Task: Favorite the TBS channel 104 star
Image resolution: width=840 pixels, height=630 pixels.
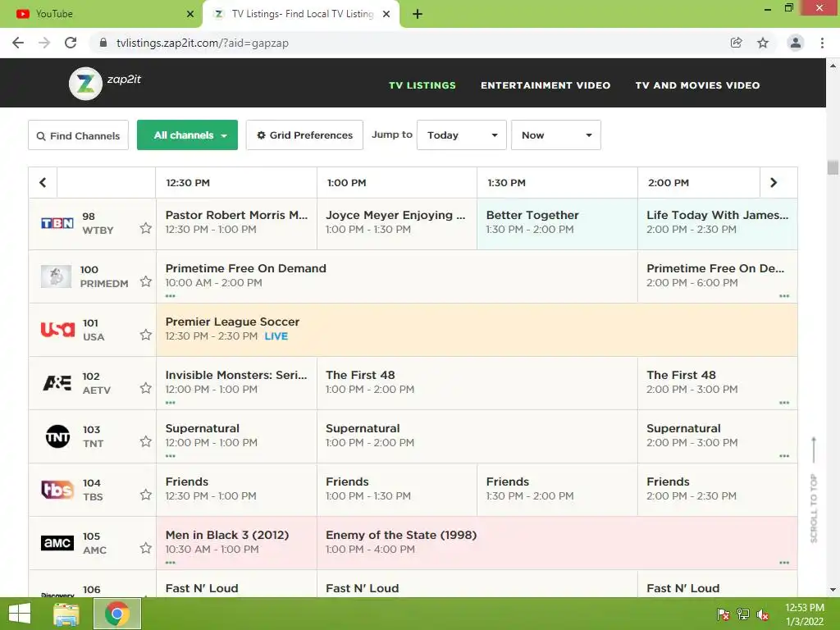Action: [146, 495]
